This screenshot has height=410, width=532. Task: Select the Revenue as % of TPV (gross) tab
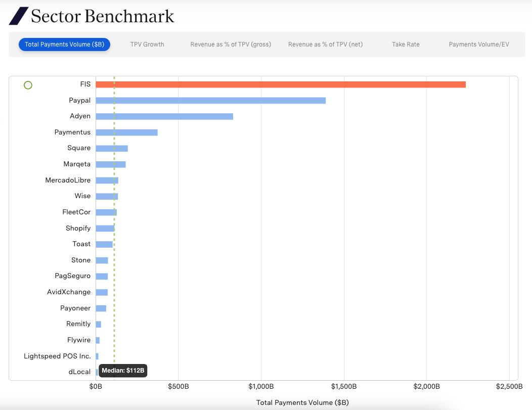click(230, 44)
